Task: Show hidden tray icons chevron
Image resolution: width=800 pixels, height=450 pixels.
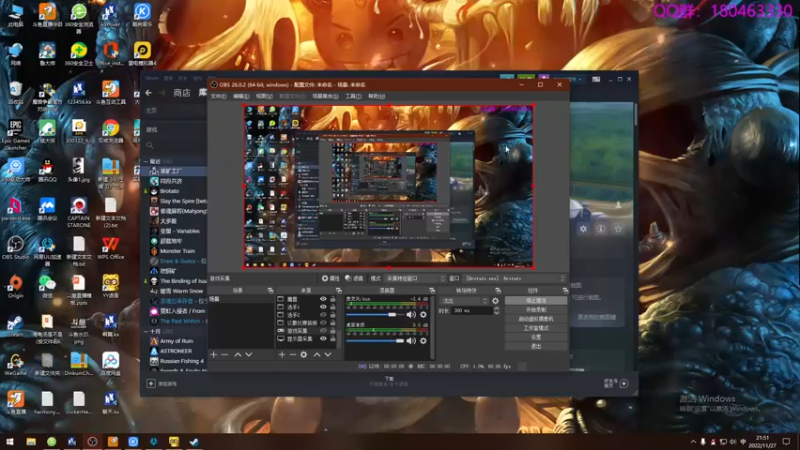Action: click(693, 442)
